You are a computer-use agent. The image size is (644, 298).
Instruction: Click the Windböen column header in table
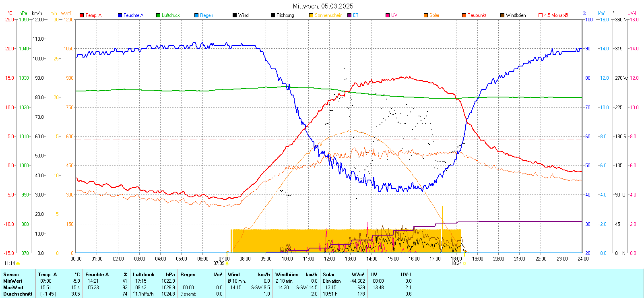point(287,275)
